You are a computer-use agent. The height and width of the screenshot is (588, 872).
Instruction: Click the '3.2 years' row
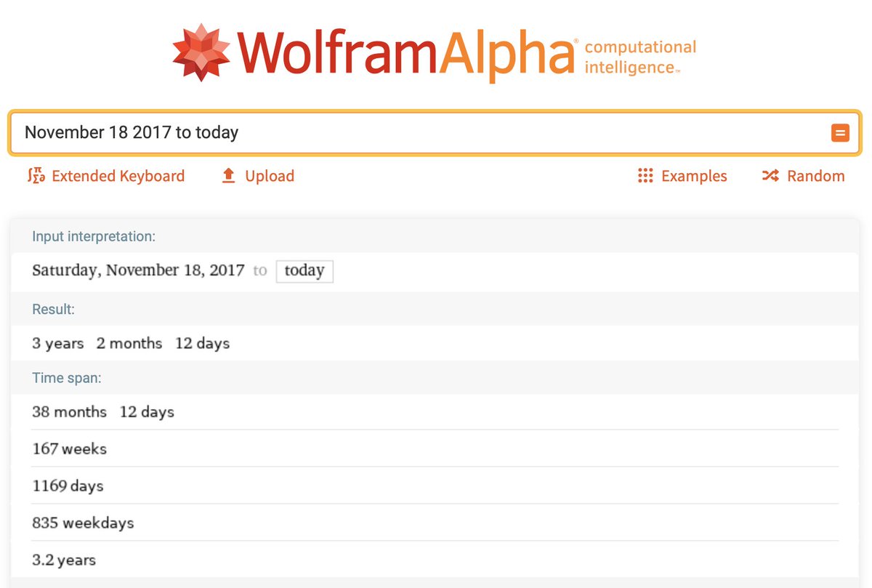(435, 560)
